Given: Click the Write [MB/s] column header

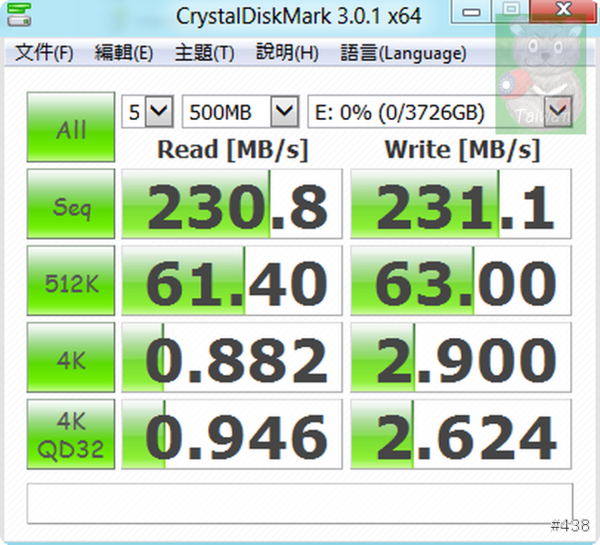Looking at the screenshot, I should coord(462,150).
